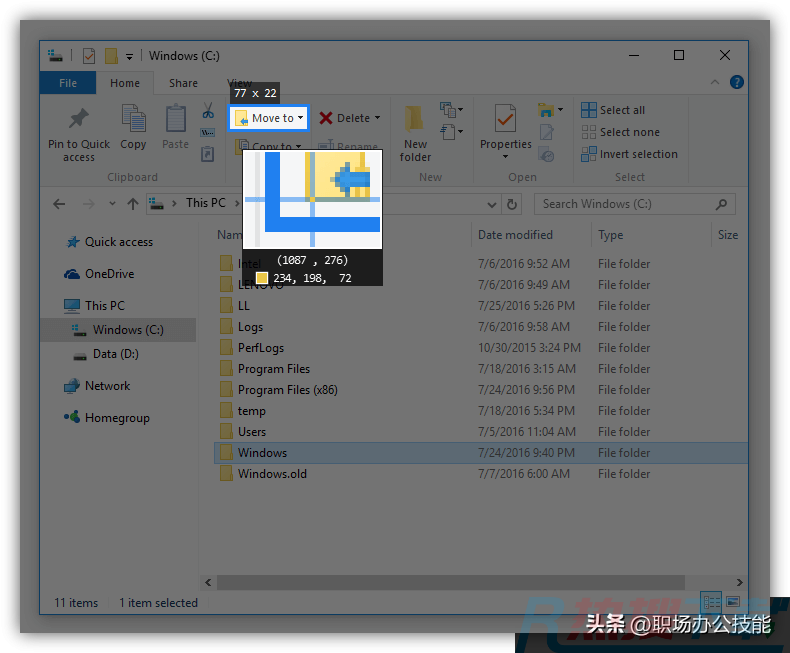This screenshot has height=653, width=790.
Task: Sort by Size column header
Action: (x=729, y=235)
